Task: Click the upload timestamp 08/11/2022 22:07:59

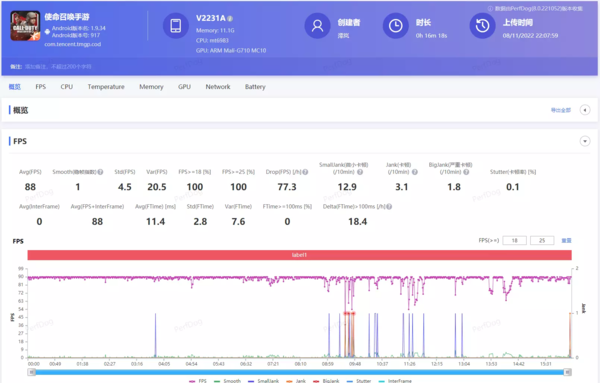Action: [530, 36]
